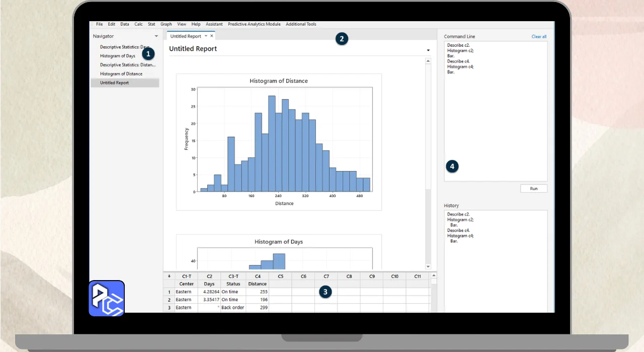Expand the Navigator dropdown arrow
644x352 pixels.
[156, 36]
